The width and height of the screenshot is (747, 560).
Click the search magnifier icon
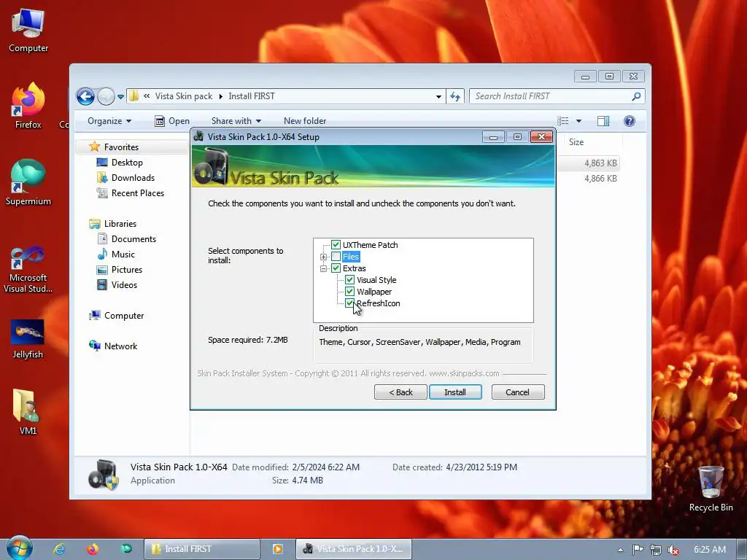(636, 97)
